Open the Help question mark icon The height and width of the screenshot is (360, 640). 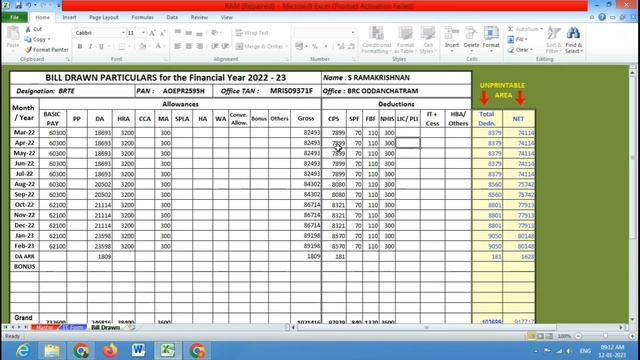(602, 17)
